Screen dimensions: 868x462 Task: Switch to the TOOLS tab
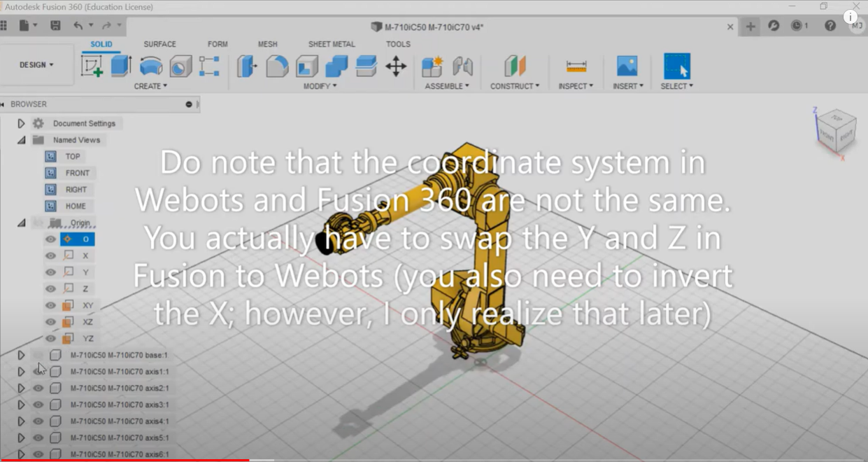tap(398, 44)
